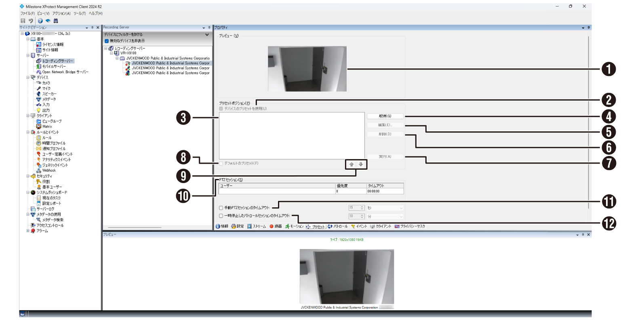Image resolution: width=644 pixels, height=322 pixels.
Task: Enable 一時停止したパトロールセッションのタイムアウト checkbox
Action: pyautogui.click(x=221, y=216)
